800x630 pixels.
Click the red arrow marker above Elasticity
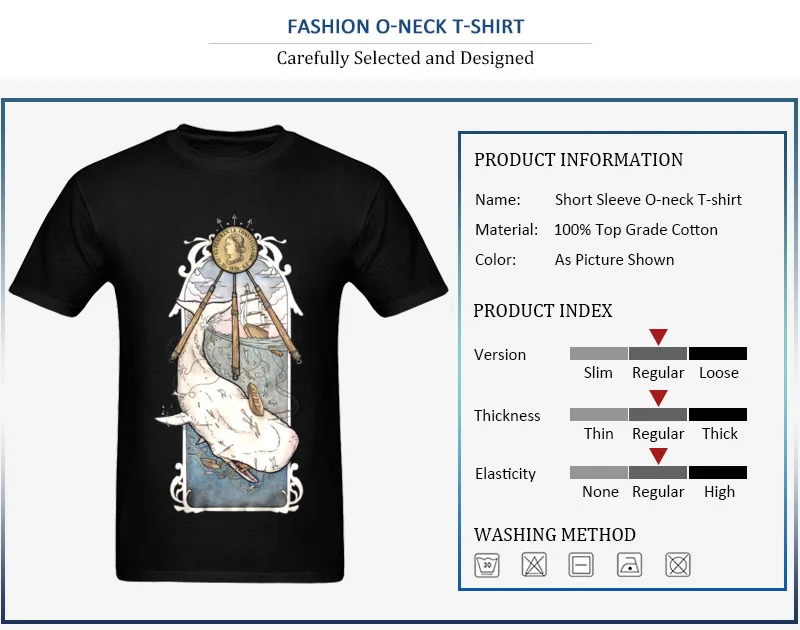pos(658,456)
